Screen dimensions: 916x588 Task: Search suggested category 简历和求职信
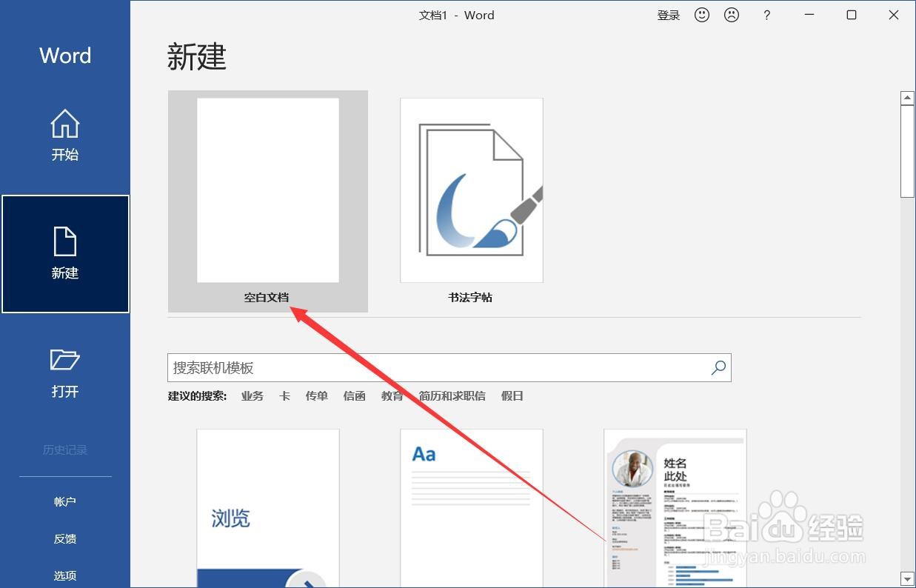click(x=452, y=396)
